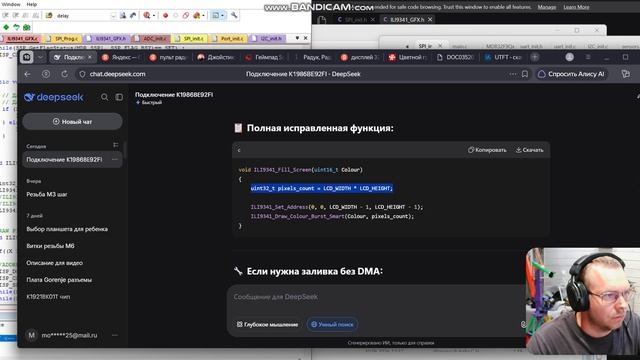Click the Start/Stop Debug Session magnifier icon
This screenshot has height=360, width=640.
[147, 16]
